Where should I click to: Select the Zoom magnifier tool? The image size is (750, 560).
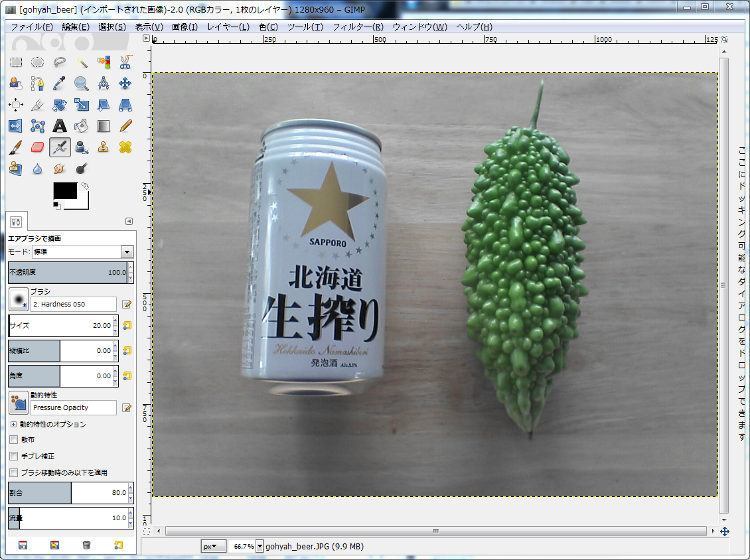click(82, 84)
